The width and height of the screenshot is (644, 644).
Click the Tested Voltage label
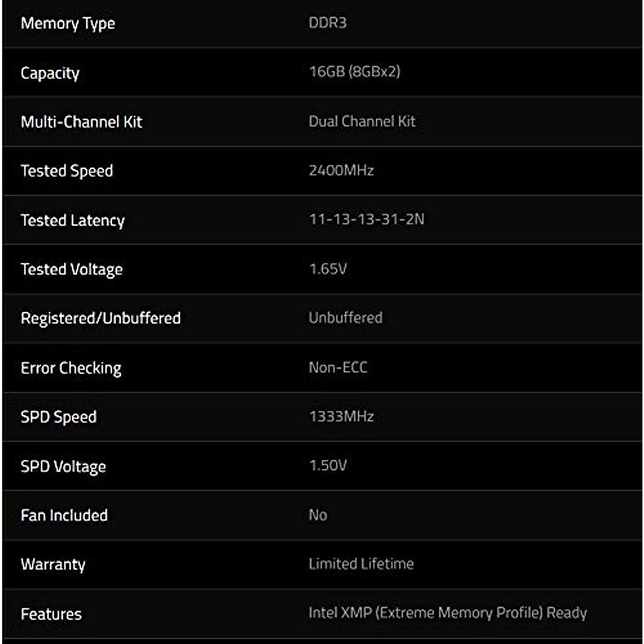coord(71,269)
